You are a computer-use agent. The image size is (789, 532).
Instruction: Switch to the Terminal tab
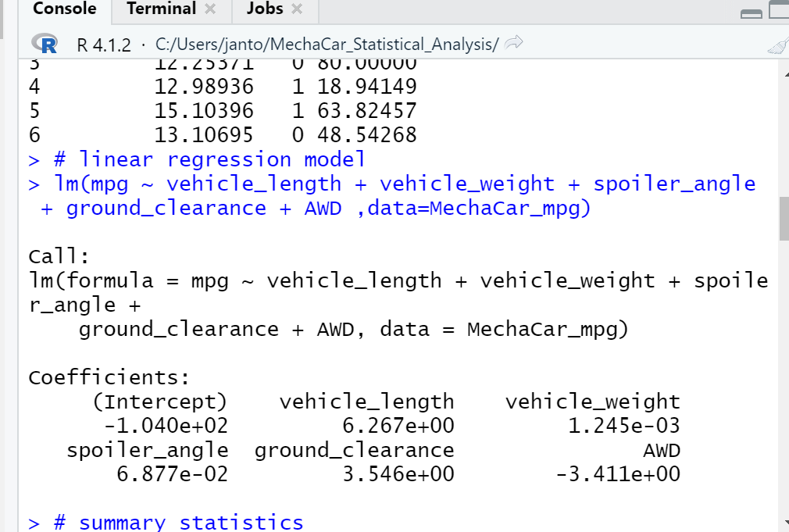click(160, 9)
